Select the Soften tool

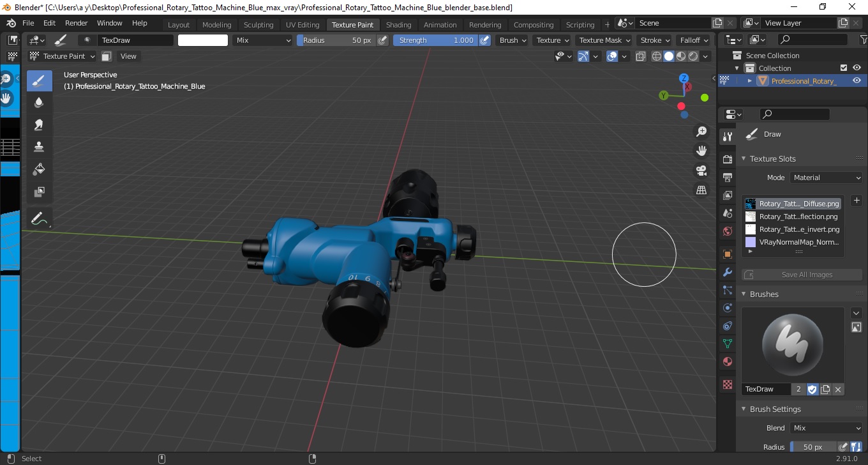[x=40, y=102]
